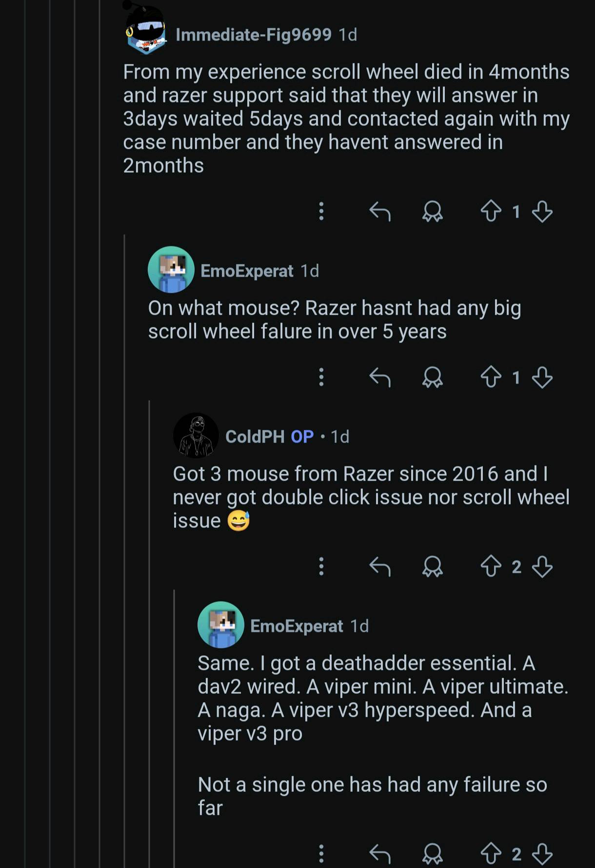Upvote EmoExperat's "On what mouse?" comment
Viewport: 595px width, 868px height.
pyautogui.click(x=491, y=377)
